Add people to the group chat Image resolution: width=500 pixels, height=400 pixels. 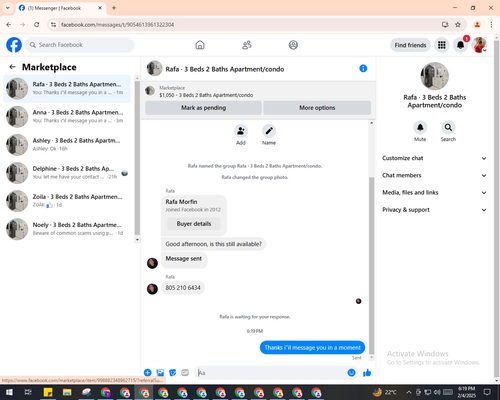pos(241,131)
